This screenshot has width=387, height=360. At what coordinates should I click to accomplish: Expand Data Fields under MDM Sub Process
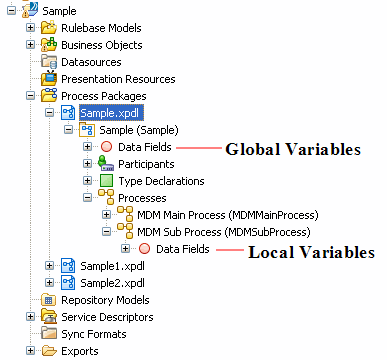pyautogui.click(x=125, y=249)
